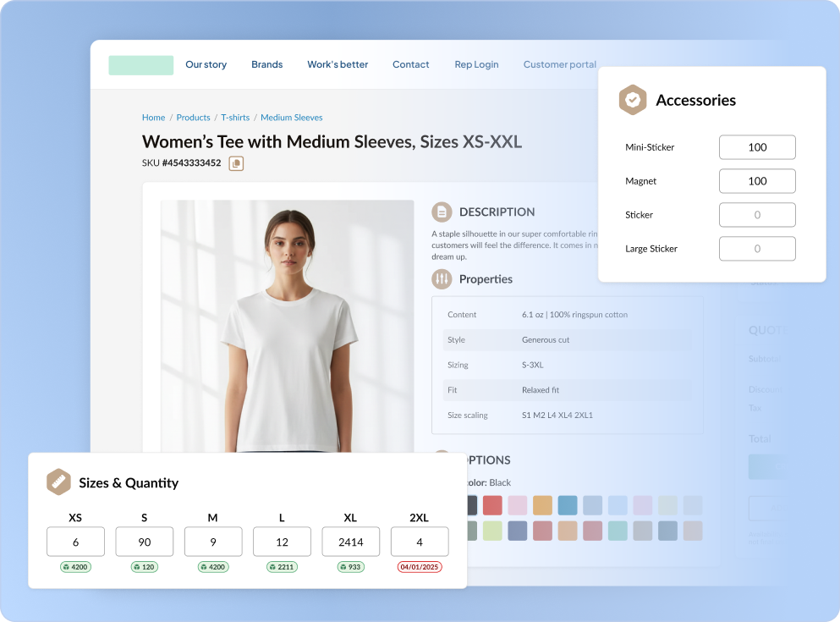The width and height of the screenshot is (840, 622).
Task: Click the T-shirts breadcrumb link
Action: 235,118
